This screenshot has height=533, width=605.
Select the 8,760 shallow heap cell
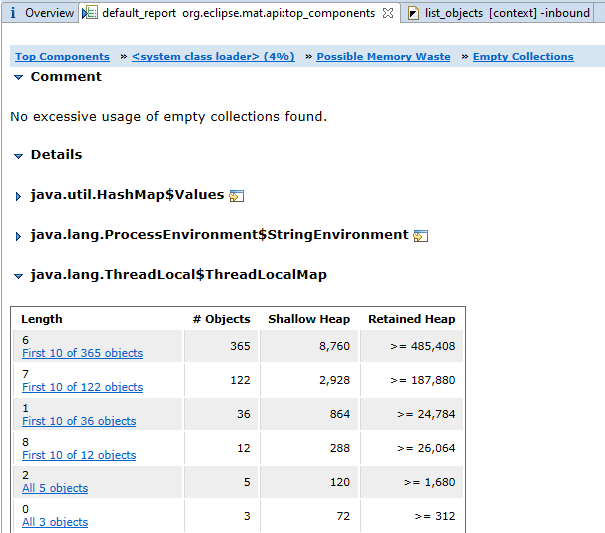coord(309,346)
